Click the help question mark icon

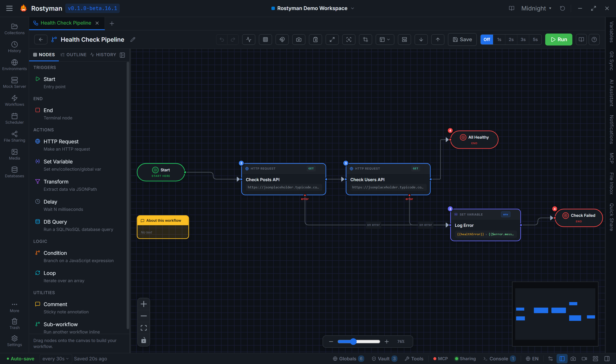594,40
